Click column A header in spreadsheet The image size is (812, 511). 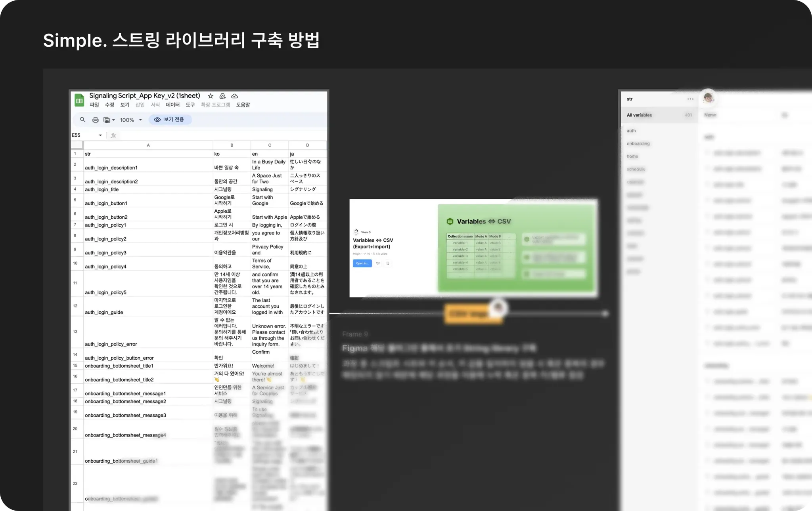[x=148, y=145]
